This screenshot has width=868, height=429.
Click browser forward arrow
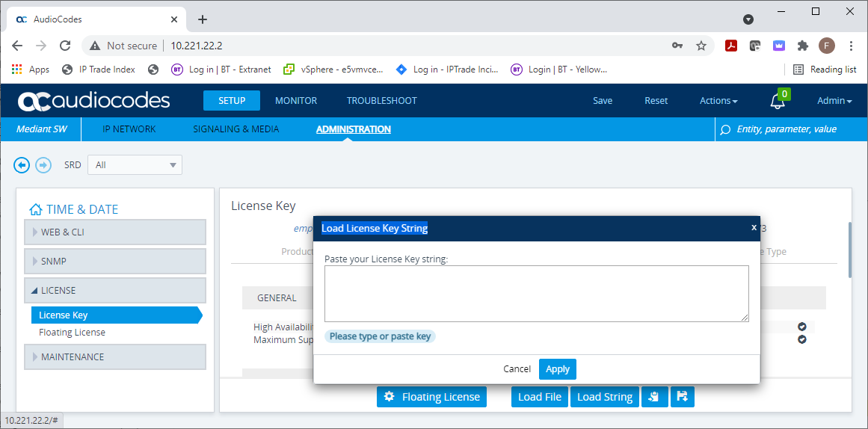41,46
